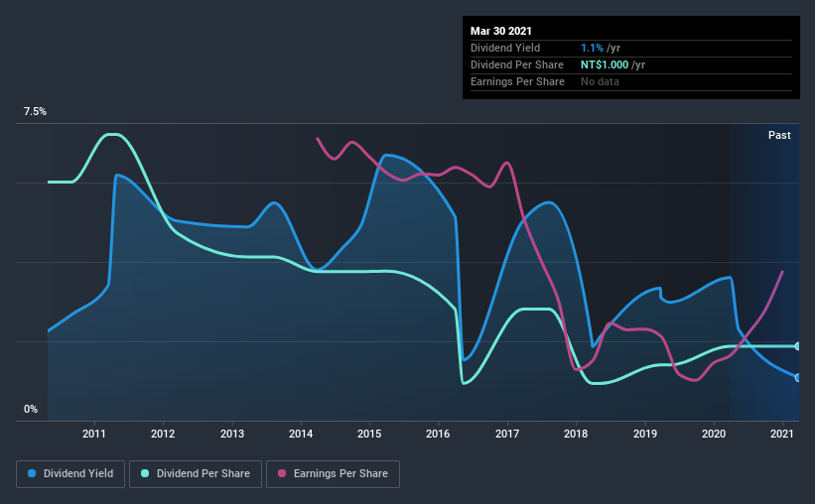
Task: Click the 2017 x-axis label
Action: click(x=507, y=434)
